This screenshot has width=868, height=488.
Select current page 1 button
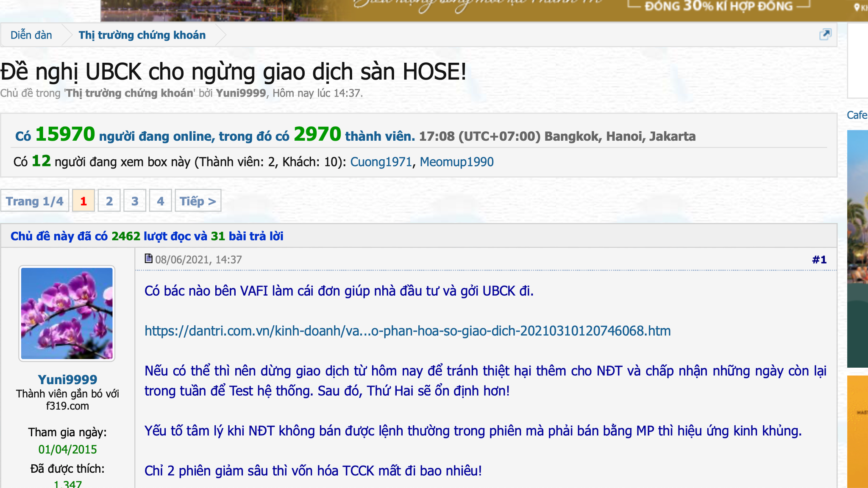coord(83,201)
